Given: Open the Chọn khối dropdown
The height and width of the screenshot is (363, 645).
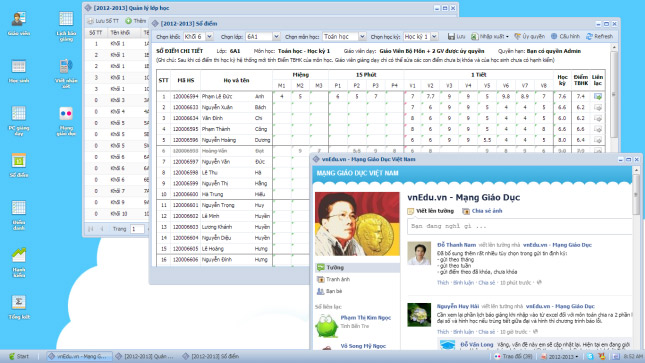Looking at the screenshot, I should point(209,37).
